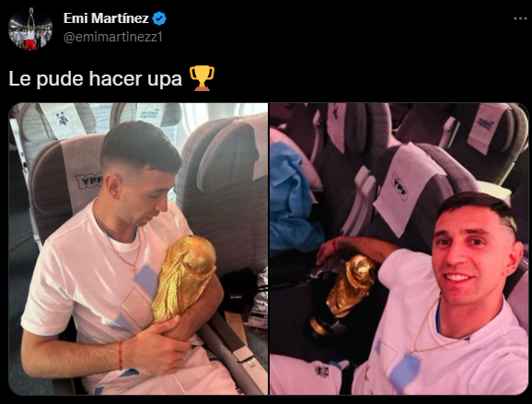This screenshot has width=532, height=404.
Task: Open the Emi Martínez display name link
Action: coord(106,18)
